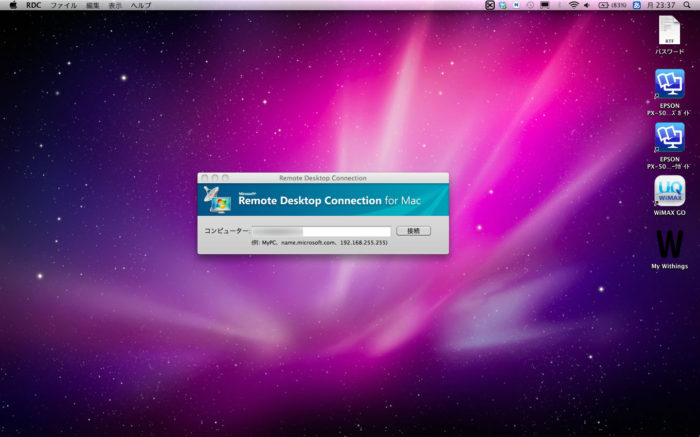Click the Remote Desktop Connection satellite logo

[217, 199]
